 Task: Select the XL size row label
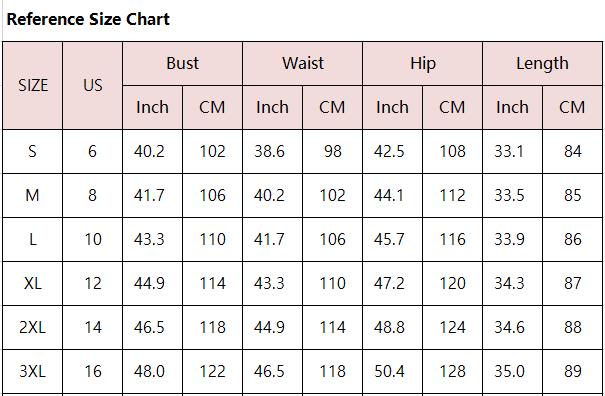32,283
